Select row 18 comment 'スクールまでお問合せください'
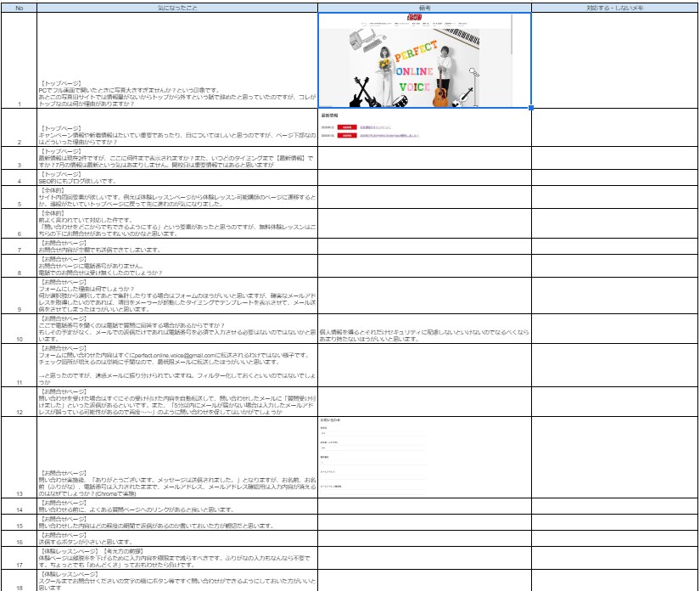The image size is (700, 591). 177,580
